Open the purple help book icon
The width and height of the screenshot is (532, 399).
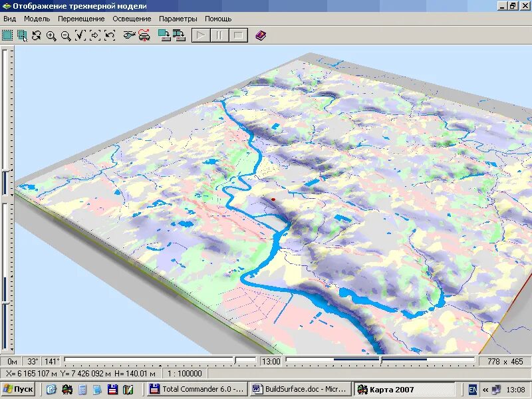tap(261, 35)
